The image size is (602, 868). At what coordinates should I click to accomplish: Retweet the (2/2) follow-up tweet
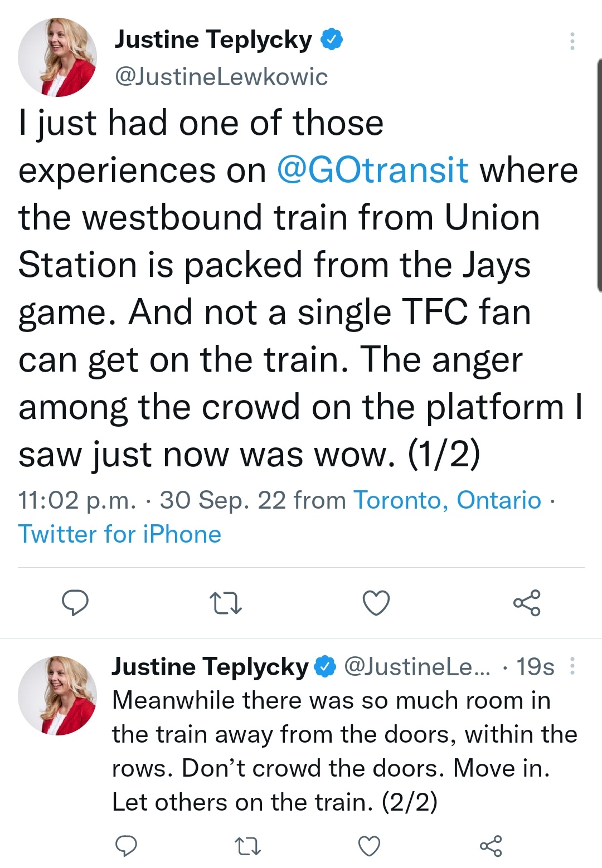[x=247, y=846]
